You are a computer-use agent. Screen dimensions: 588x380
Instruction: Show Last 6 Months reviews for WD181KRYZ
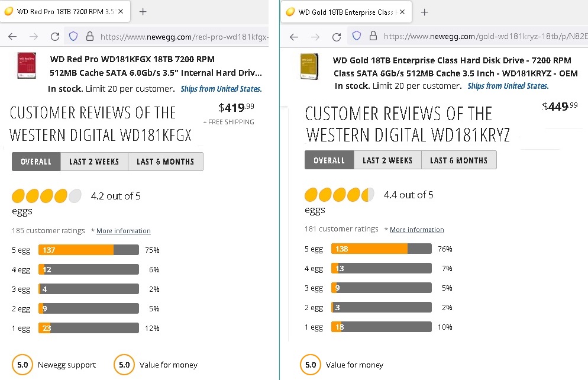458,160
